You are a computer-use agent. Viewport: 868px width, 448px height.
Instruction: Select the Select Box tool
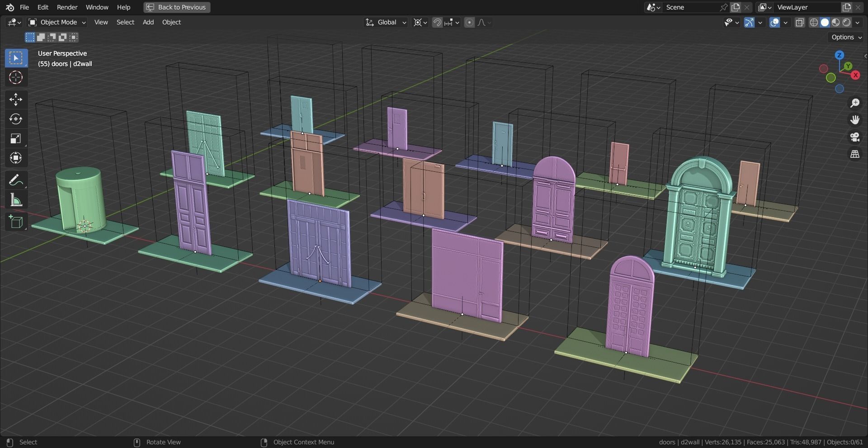(x=16, y=58)
